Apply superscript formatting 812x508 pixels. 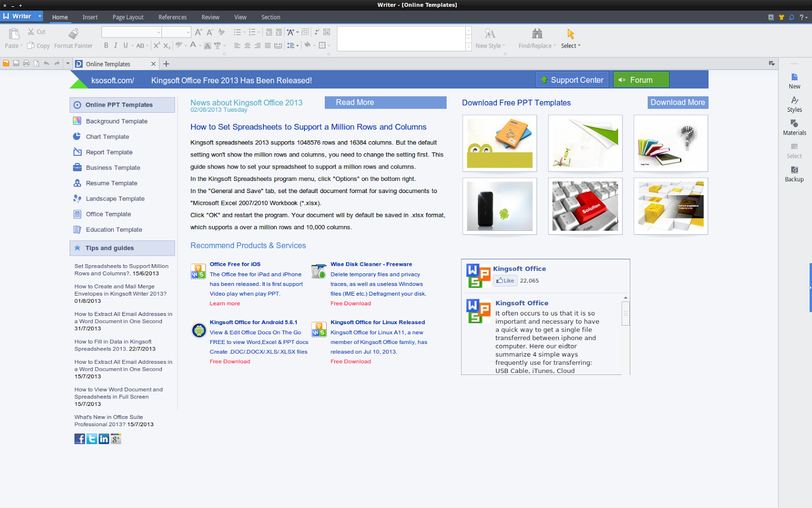tap(157, 45)
